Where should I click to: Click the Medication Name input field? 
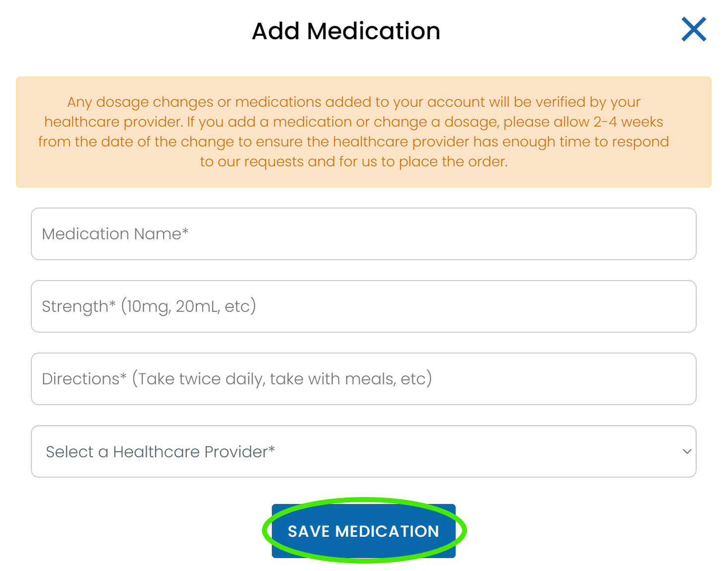click(x=363, y=234)
